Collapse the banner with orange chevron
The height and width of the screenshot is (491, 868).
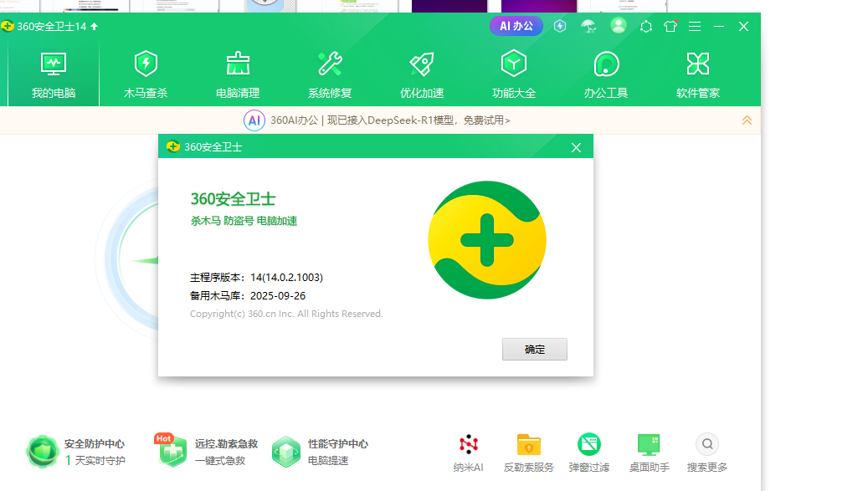tap(747, 120)
